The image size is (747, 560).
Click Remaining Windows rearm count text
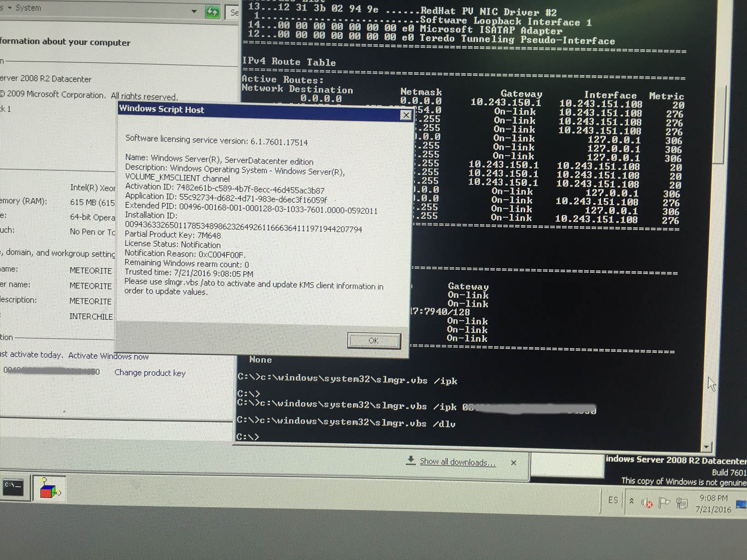pyautogui.click(x=187, y=264)
